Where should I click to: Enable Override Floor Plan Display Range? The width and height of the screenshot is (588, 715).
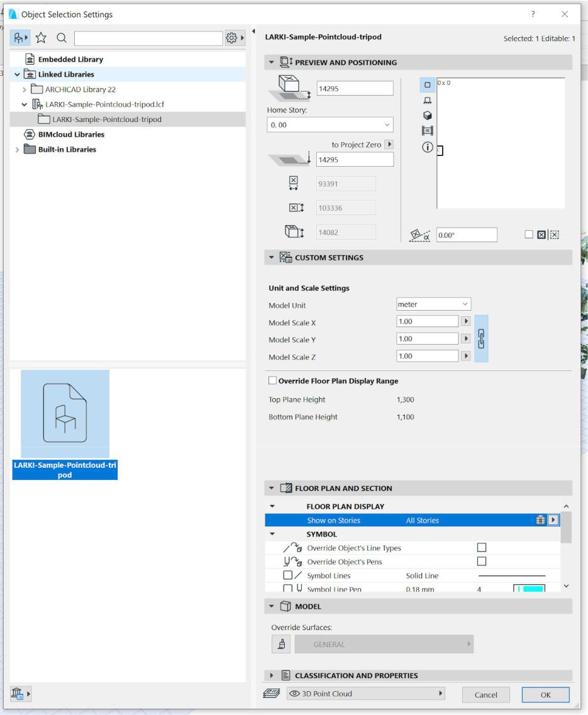(273, 380)
